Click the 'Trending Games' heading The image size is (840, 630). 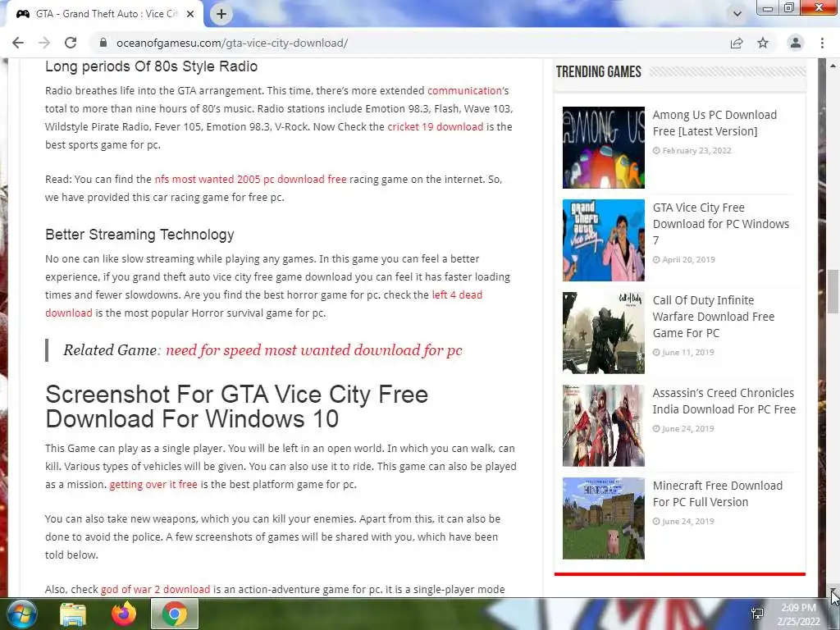pos(598,72)
